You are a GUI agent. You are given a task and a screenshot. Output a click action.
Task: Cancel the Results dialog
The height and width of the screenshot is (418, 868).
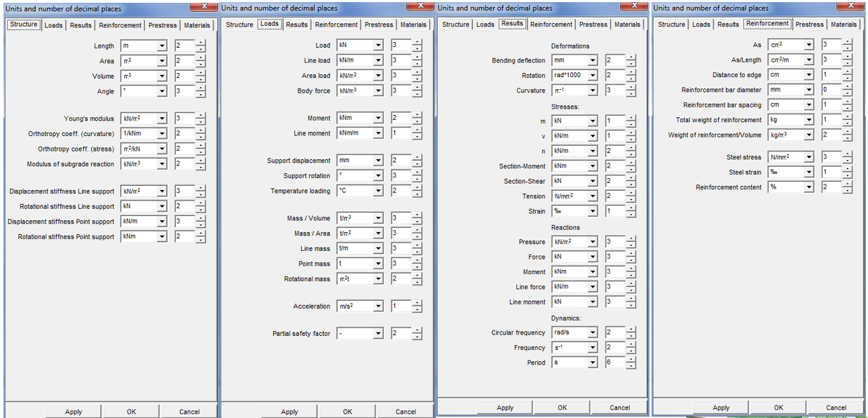(620, 407)
